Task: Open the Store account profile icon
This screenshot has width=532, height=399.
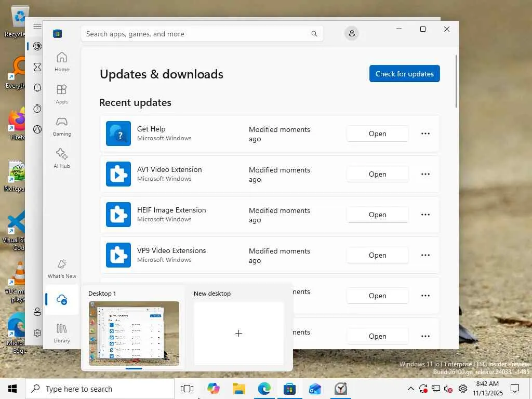Action: pyautogui.click(x=352, y=33)
